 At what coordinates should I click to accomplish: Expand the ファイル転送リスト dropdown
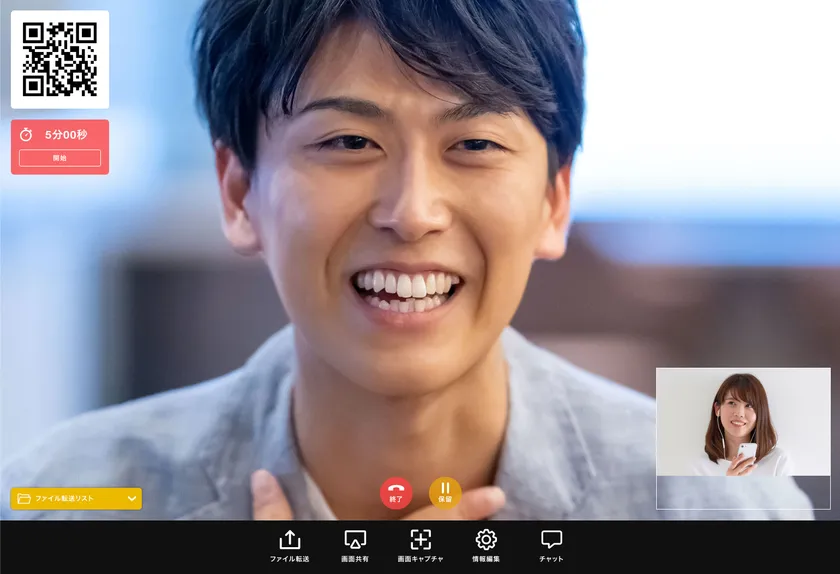click(76, 498)
